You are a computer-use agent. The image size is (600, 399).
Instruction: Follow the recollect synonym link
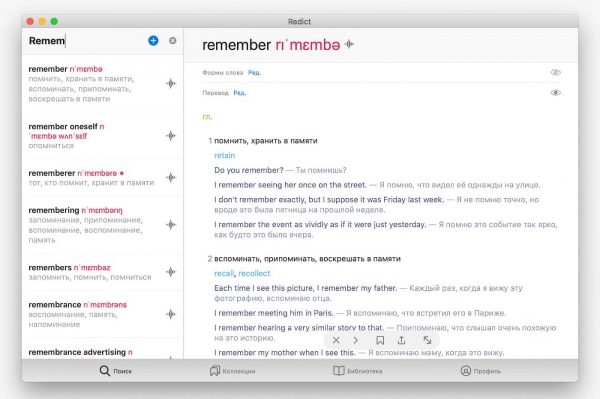pyautogui.click(x=254, y=273)
